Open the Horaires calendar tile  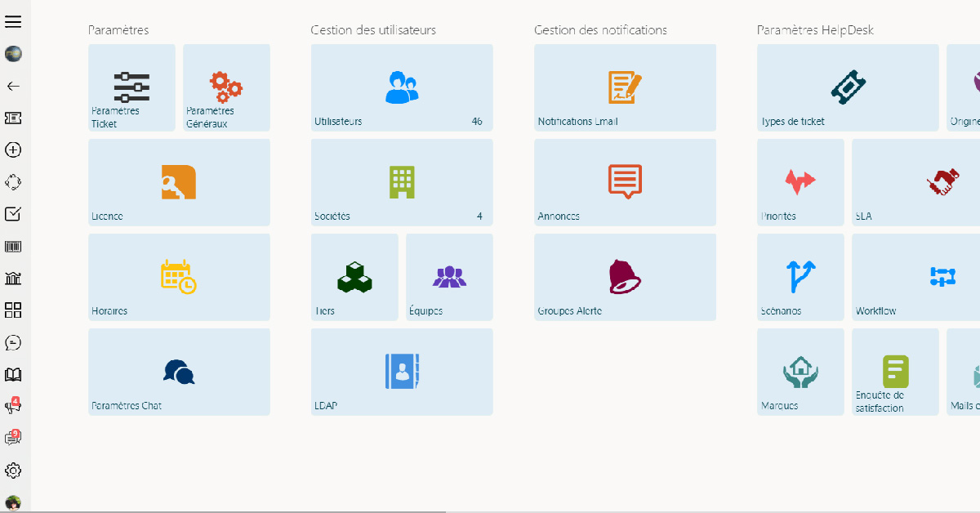click(179, 277)
